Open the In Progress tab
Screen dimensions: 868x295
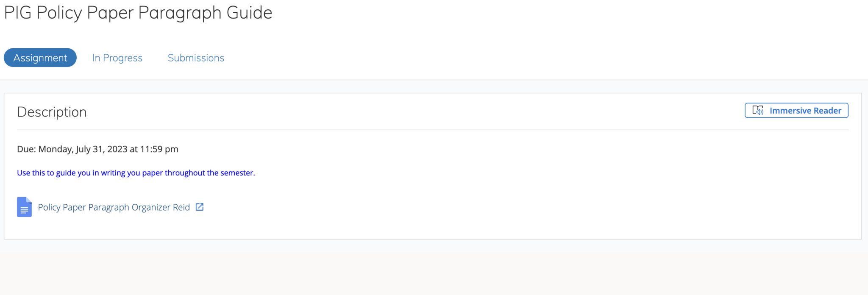117,58
